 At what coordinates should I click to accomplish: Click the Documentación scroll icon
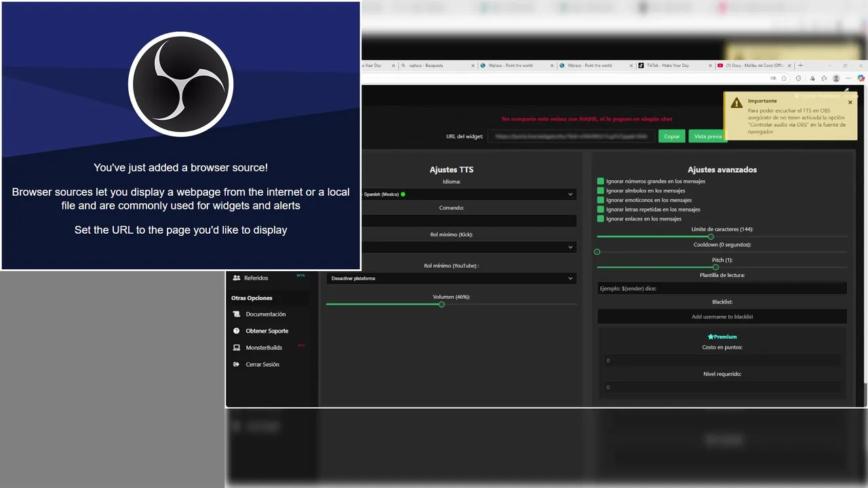tap(237, 314)
